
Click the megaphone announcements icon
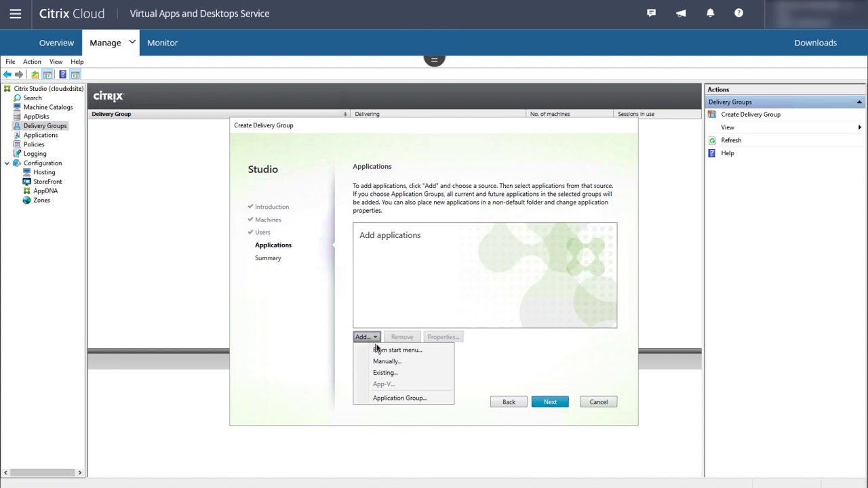(681, 13)
